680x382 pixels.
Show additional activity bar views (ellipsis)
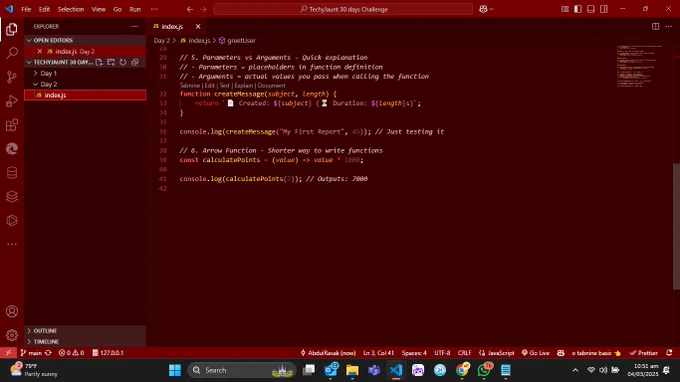12,244
